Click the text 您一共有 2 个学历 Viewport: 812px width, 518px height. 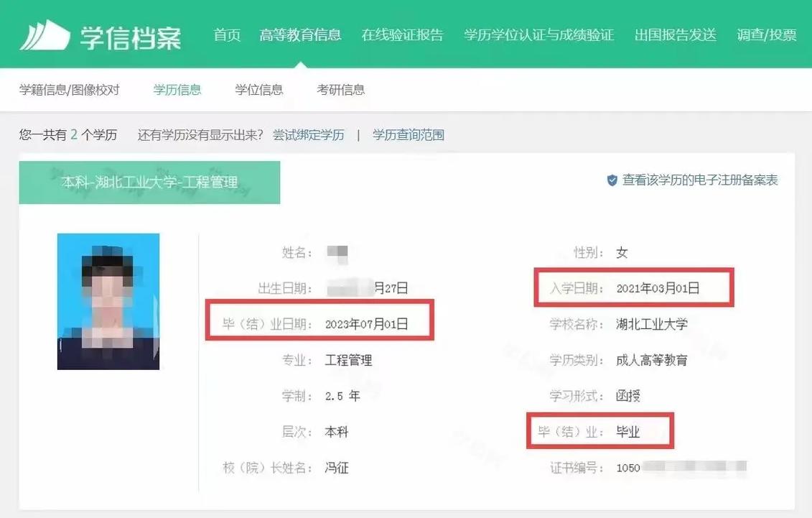click(67, 135)
